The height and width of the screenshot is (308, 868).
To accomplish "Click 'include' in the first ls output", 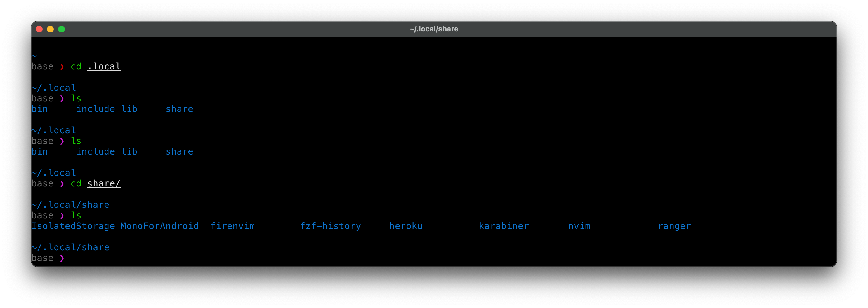I will click(96, 109).
